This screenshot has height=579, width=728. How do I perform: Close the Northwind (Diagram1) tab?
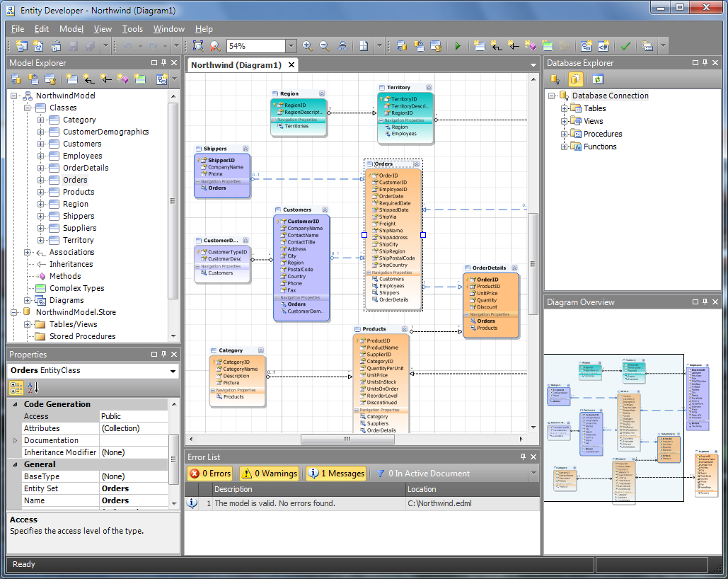(x=291, y=65)
